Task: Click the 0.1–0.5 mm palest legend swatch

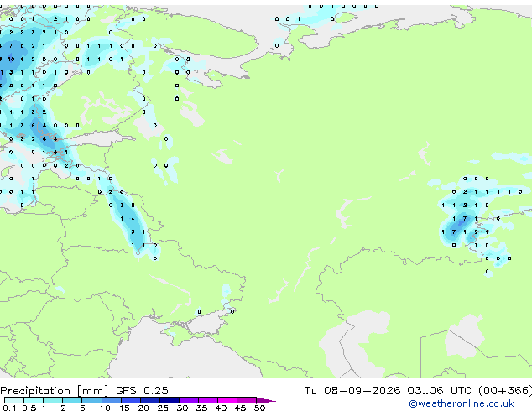Action: tap(14, 400)
